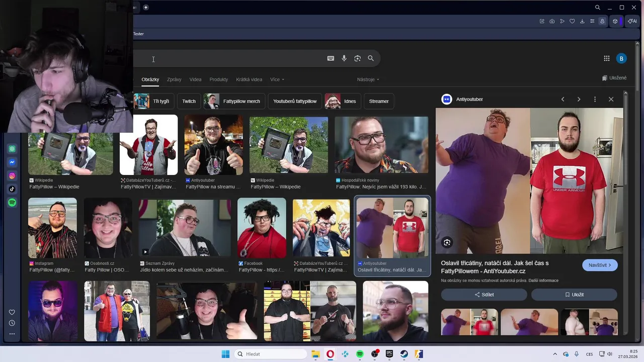The image size is (644, 362).
Task: Select the Tři tygři filter chip
Action: [x=154, y=101]
